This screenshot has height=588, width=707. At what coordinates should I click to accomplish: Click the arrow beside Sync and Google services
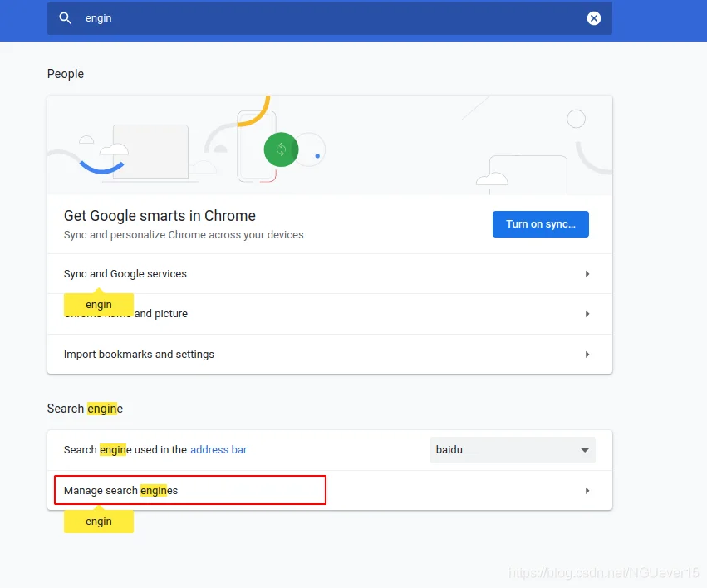[587, 274]
